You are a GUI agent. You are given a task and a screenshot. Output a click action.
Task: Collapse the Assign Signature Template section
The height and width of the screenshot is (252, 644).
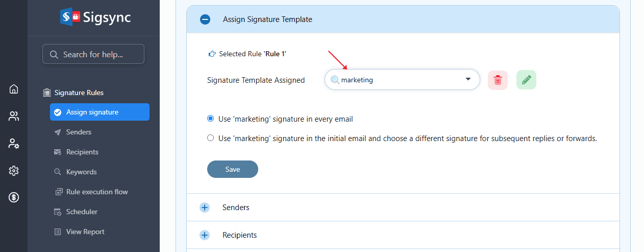tap(205, 19)
